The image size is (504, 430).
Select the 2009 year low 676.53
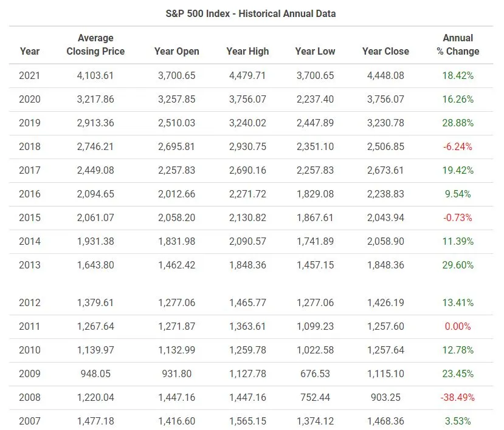[x=315, y=374]
